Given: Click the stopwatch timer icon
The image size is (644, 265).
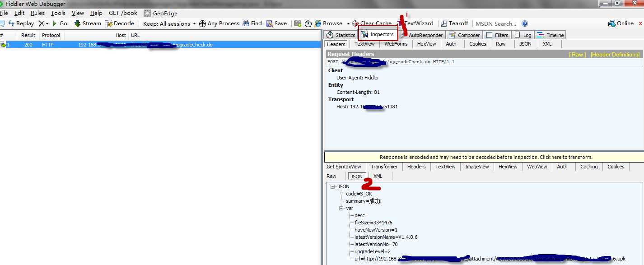Looking at the screenshot, I should pyautogui.click(x=308, y=23).
